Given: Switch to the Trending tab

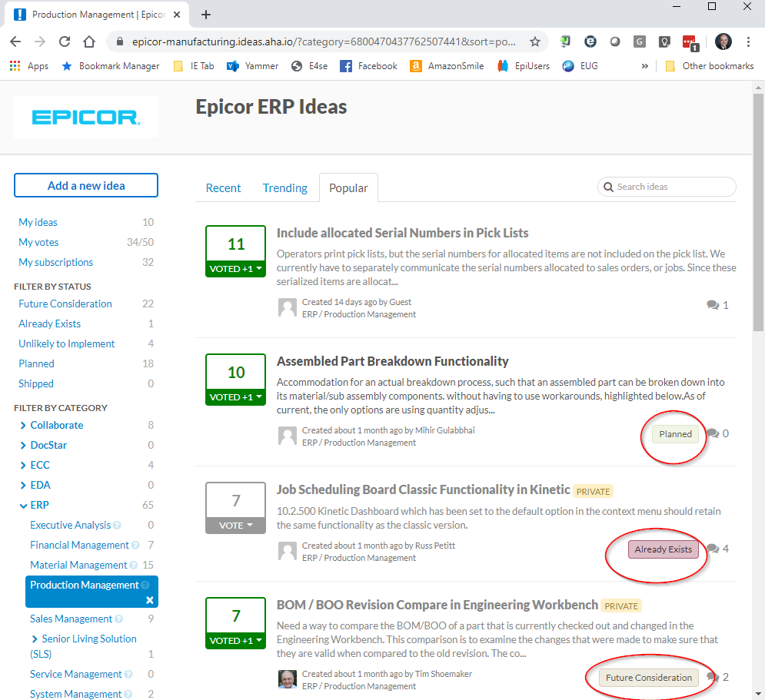Looking at the screenshot, I should pyautogui.click(x=285, y=188).
